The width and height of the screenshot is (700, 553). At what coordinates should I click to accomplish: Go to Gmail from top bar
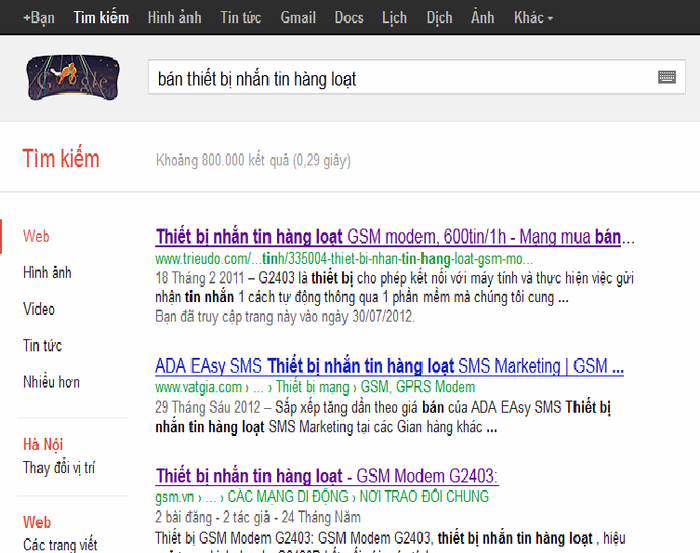tap(298, 18)
